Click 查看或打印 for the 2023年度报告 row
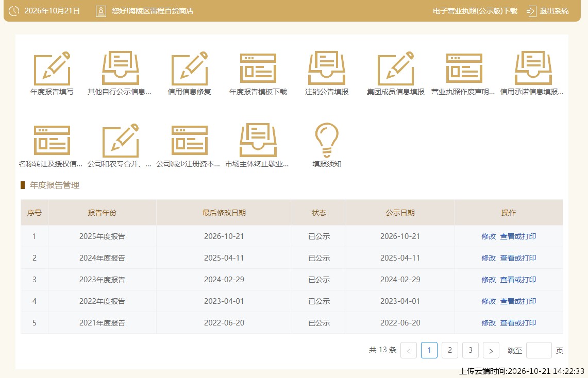Screen dimensions: 588x378 tap(518, 280)
